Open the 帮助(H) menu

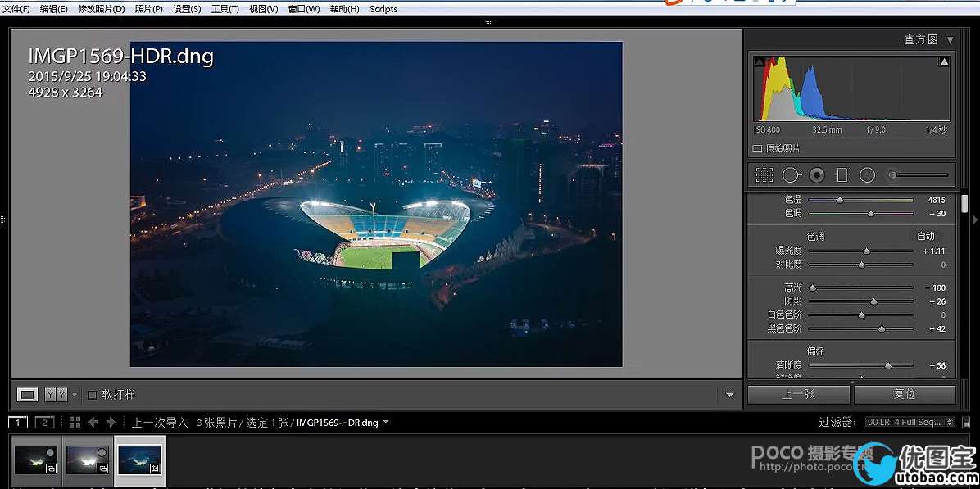pyautogui.click(x=344, y=9)
